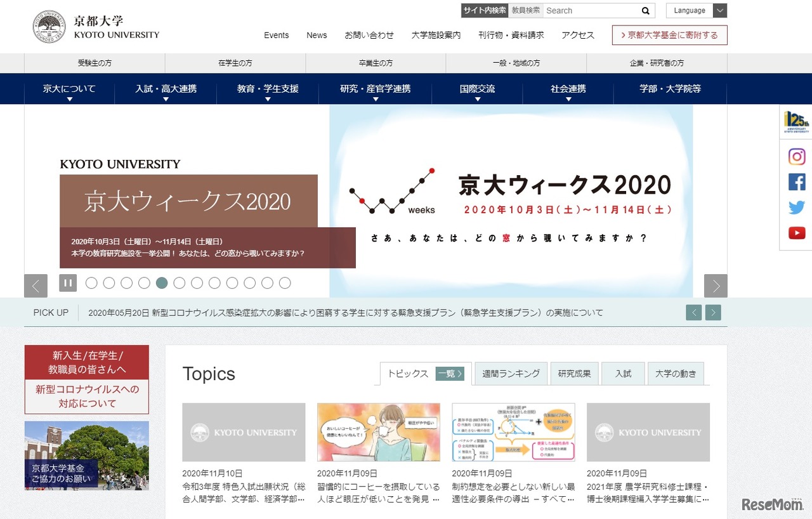Viewport: 812px width, 519px height.
Task: Select the active fifth slide dot
Action: pos(162,283)
